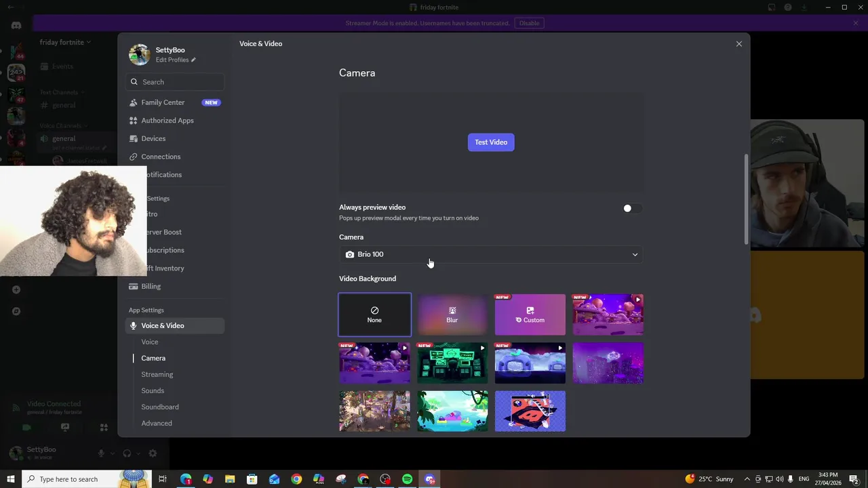Select the tropical island beach background thumbnail

tap(452, 411)
